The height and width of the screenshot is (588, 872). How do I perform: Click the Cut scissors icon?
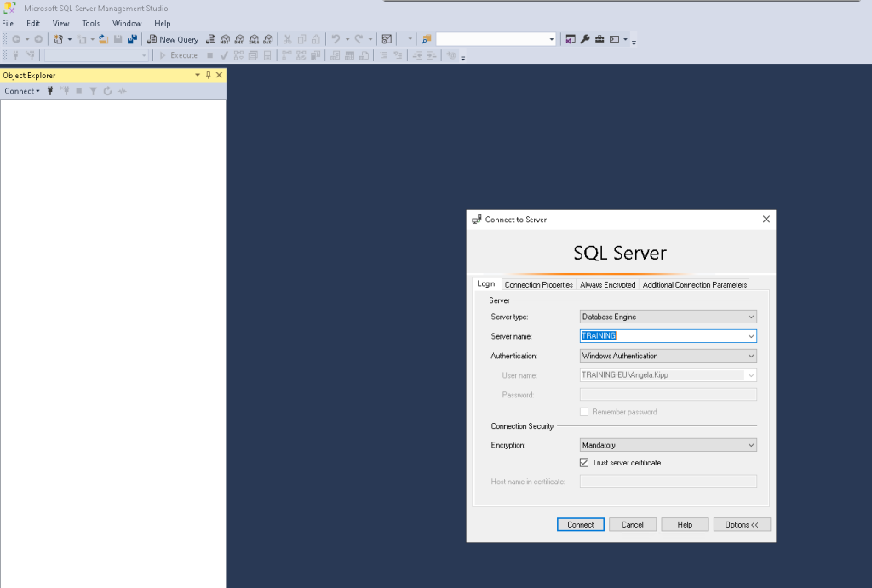288,39
